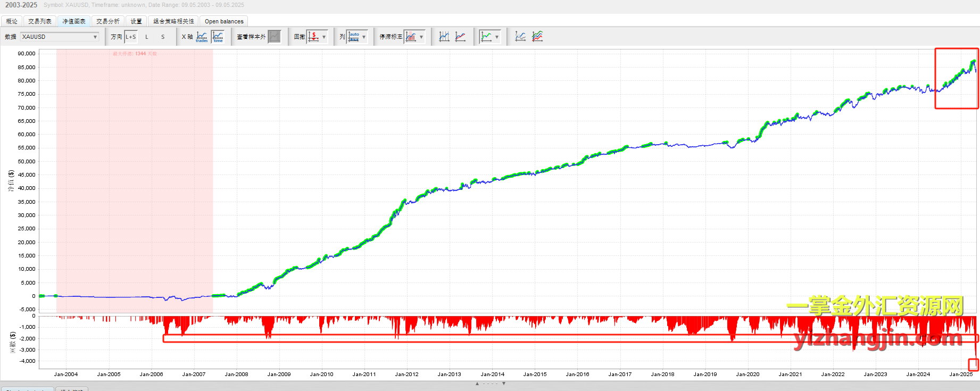Open the 列 auto columns dropdown

tap(357, 37)
